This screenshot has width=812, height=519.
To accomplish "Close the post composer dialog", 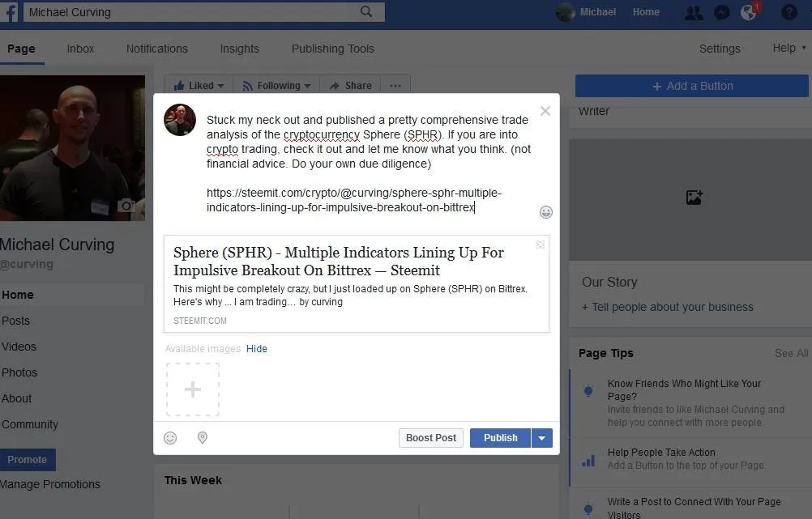I will coord(545,111).
